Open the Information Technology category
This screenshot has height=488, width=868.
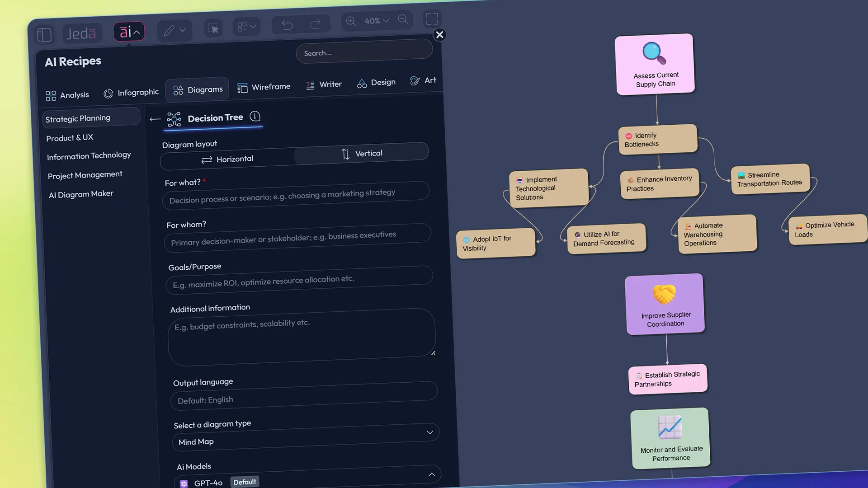[89, 156]
